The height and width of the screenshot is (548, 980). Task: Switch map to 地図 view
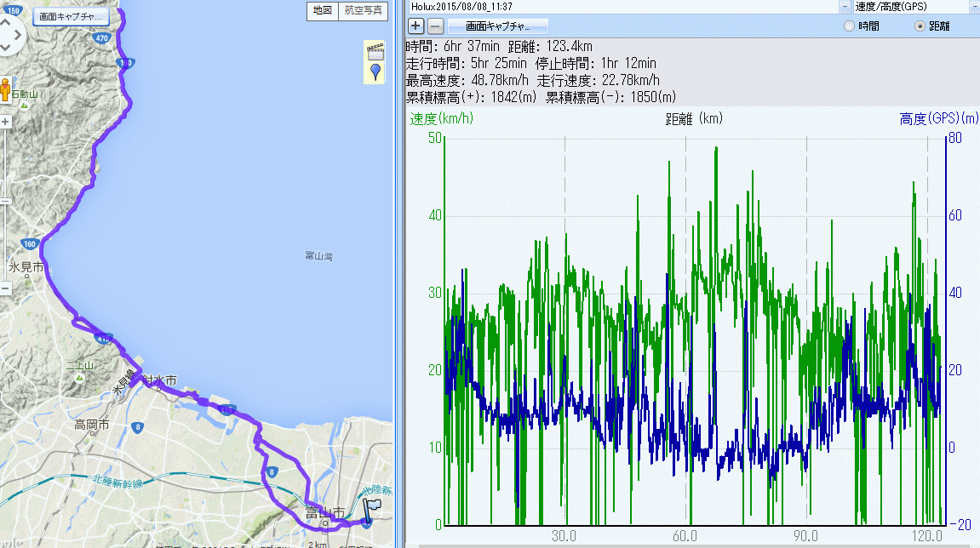pyautogui.click(x=322, y=11)
